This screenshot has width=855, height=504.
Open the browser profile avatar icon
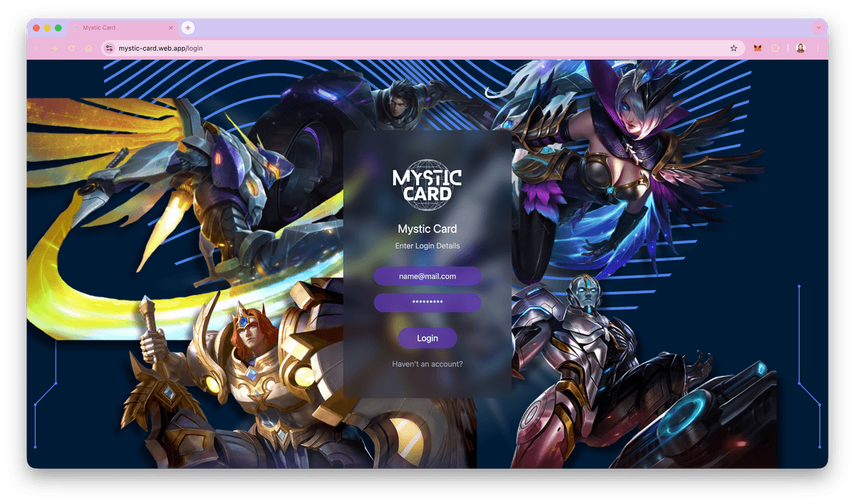click(x=799, y=48)
